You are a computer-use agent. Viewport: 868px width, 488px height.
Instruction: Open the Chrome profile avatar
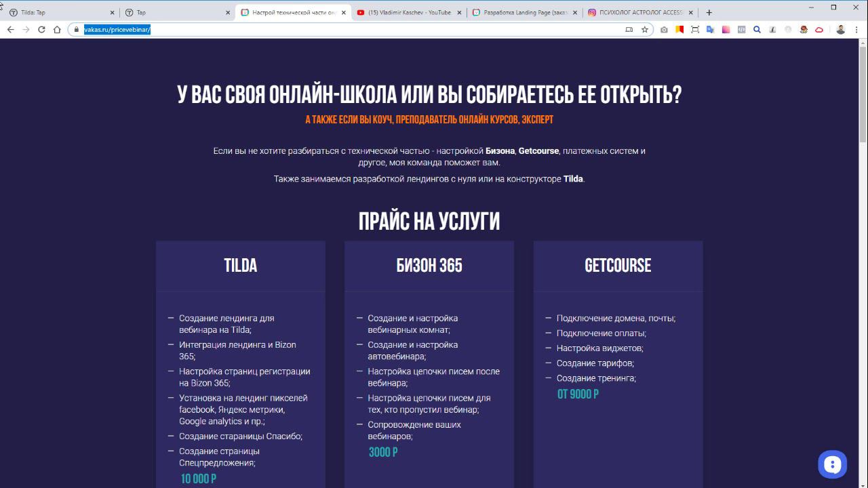pyautogui.click(x=841, y=30)
